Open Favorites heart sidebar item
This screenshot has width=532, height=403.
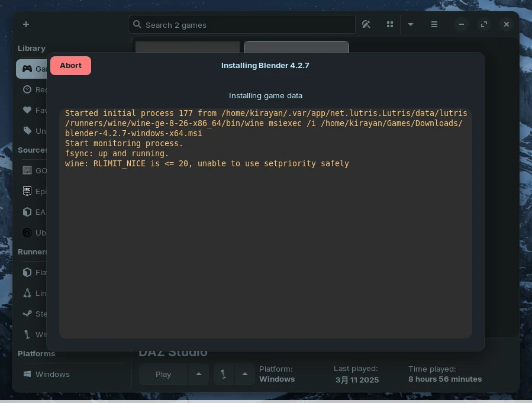[x=27, y=110]
